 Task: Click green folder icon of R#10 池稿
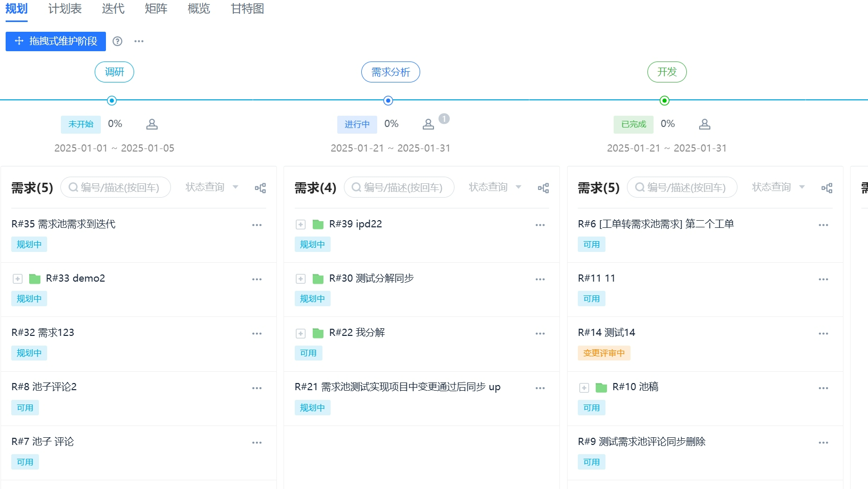point(601,388)
